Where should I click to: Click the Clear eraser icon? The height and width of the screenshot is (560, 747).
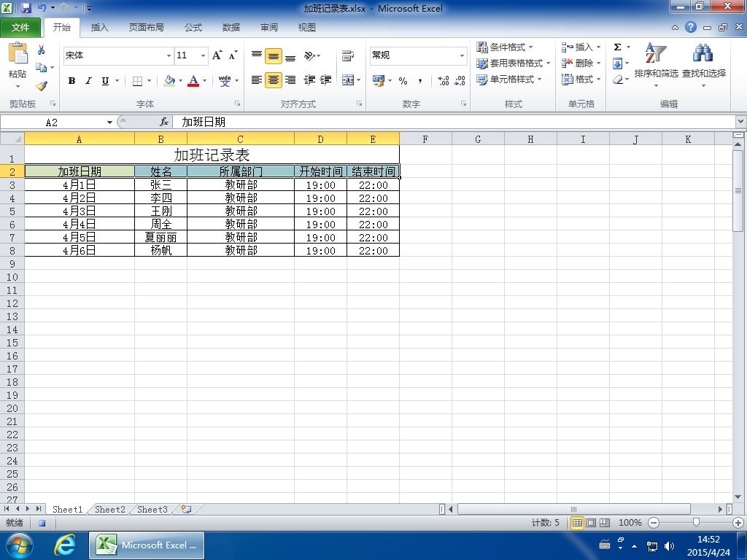click(x=618, y=79)
